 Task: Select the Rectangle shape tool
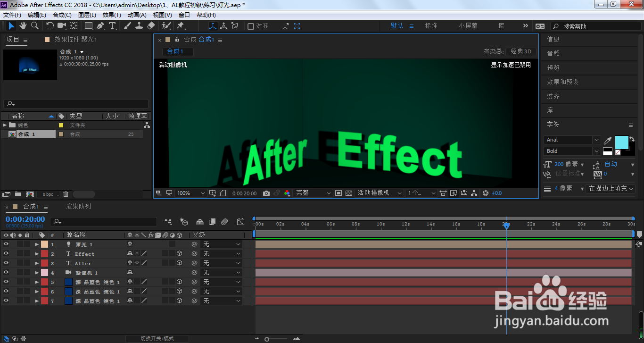(89, 25)
